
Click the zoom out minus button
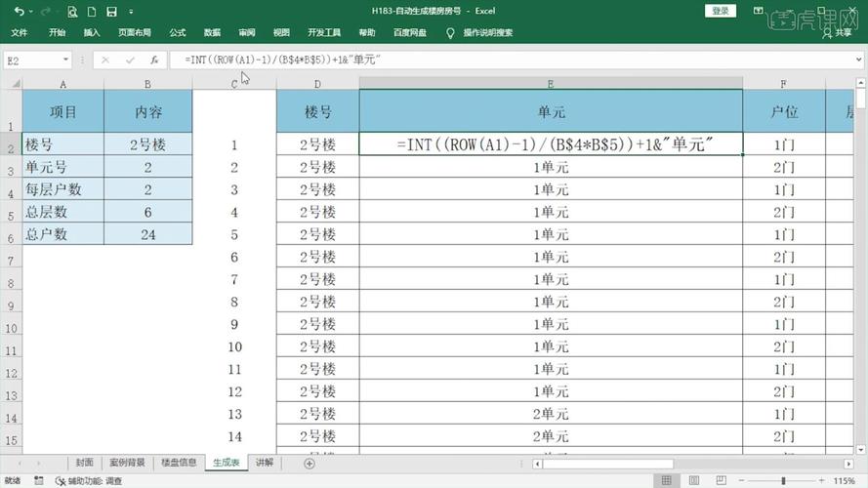[742, 480]
